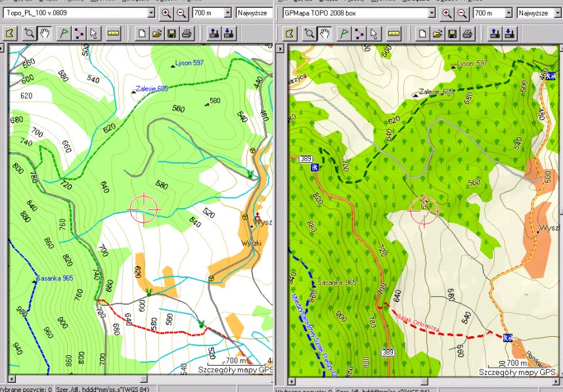
Task: Choose the Selection arrow tool in the right window
Action: 373,33
